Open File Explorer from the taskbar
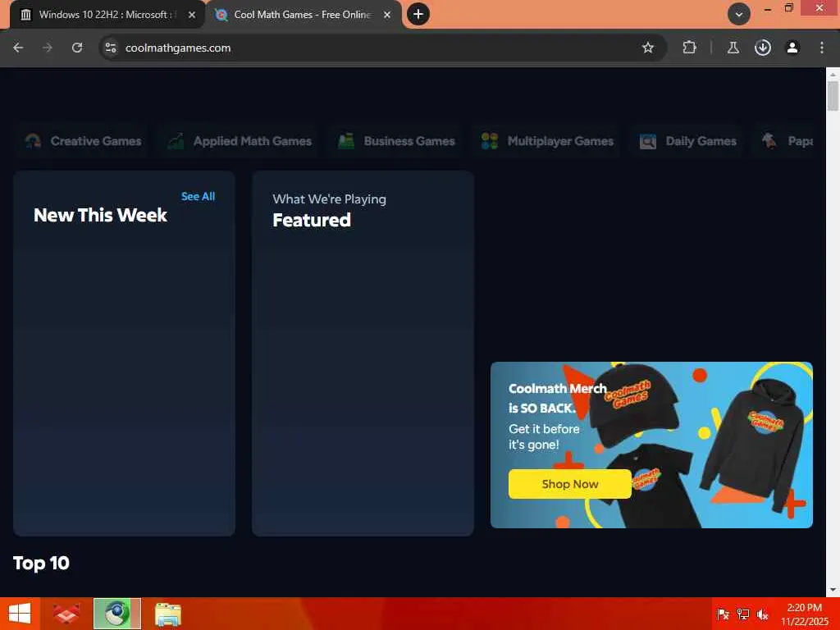 pos(167,614)
